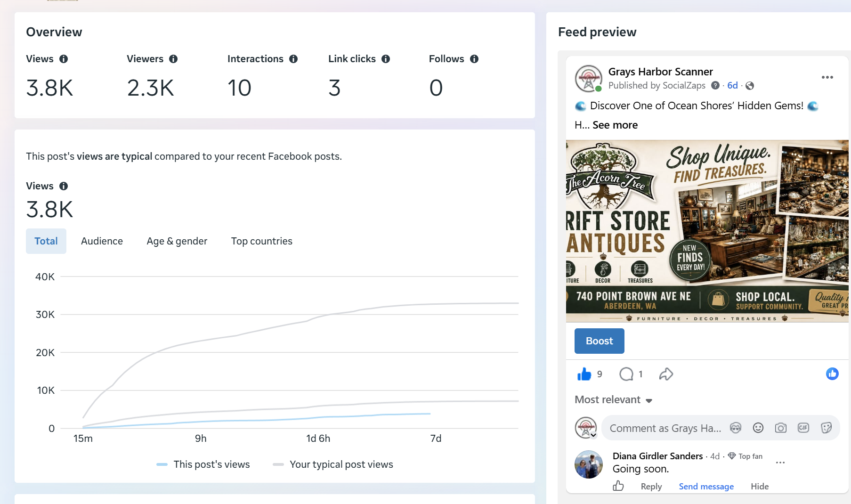Click the Follows info icon

click(x=474, y=59)
